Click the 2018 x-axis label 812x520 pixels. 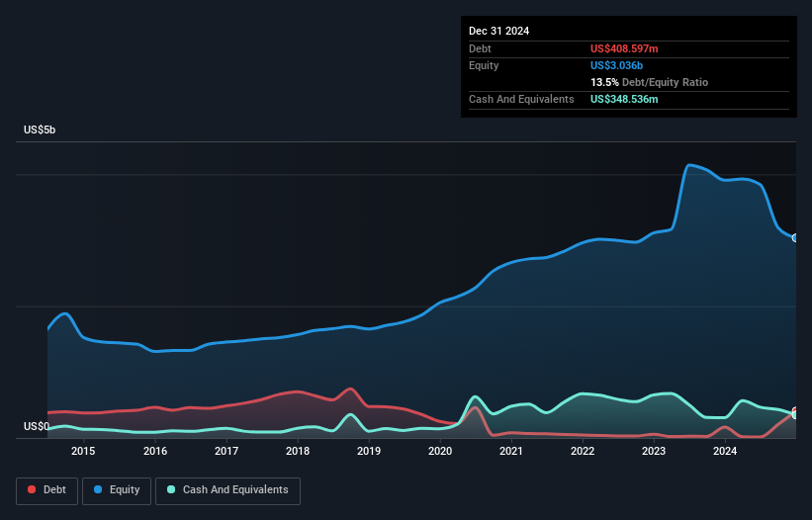tap(298, 451)
